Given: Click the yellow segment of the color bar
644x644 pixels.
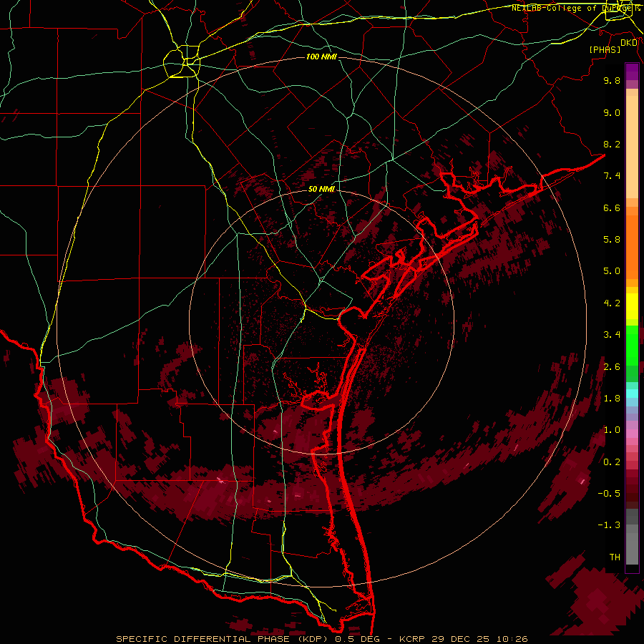Looking at the screenshot, I should [632, 306].
